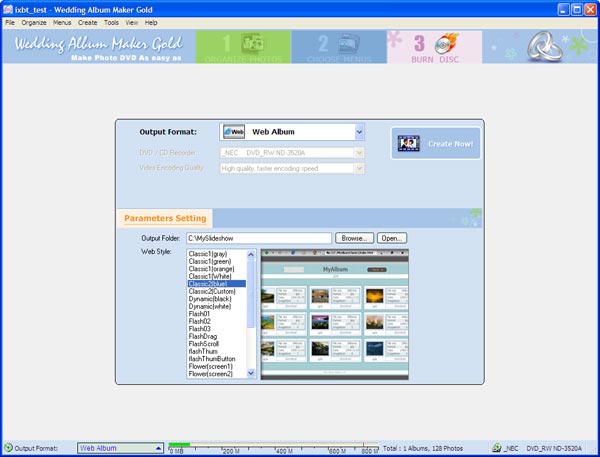Select the Classic1(orange) web style
Screen dimensions: 600x457
click(x=217, y=269)
